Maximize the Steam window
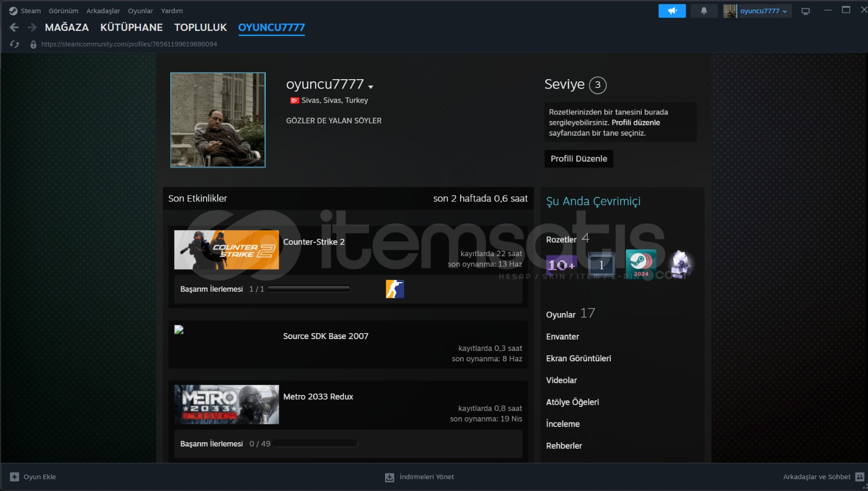Screen dimensions: 868x491 (x=846, y=10)
